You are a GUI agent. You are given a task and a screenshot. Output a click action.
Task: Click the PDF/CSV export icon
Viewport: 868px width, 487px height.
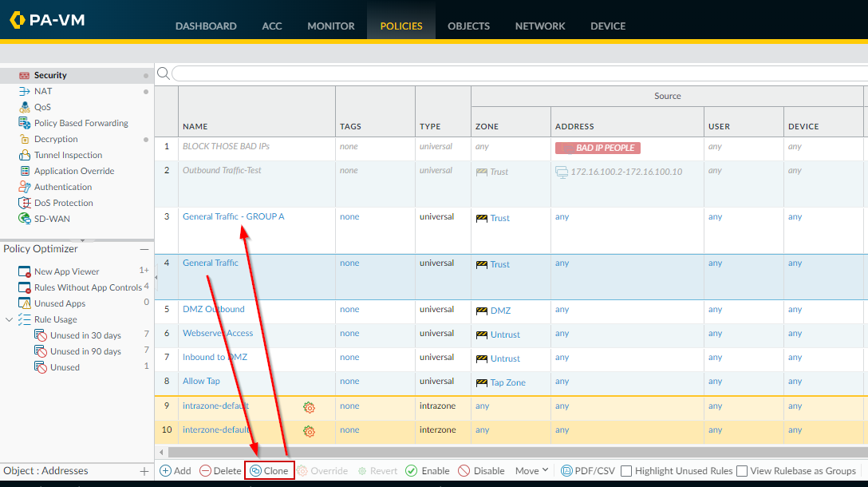(x=566, y=471)
